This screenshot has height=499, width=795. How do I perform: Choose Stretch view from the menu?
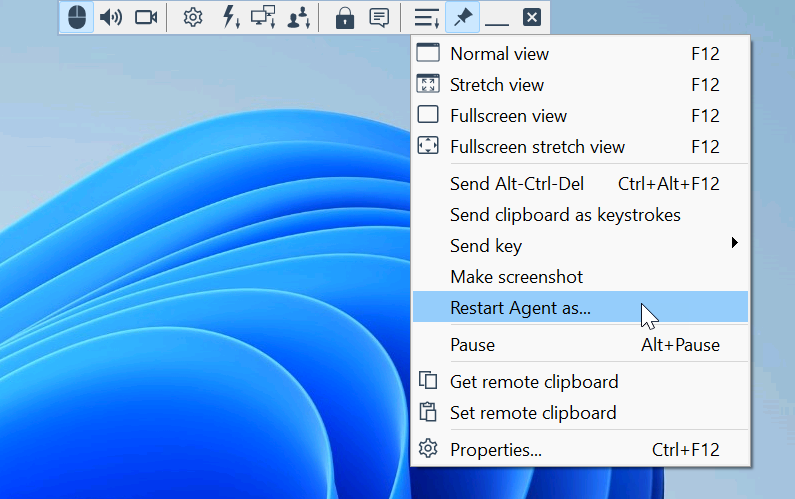pyautogui.click(x=499, y=85)
